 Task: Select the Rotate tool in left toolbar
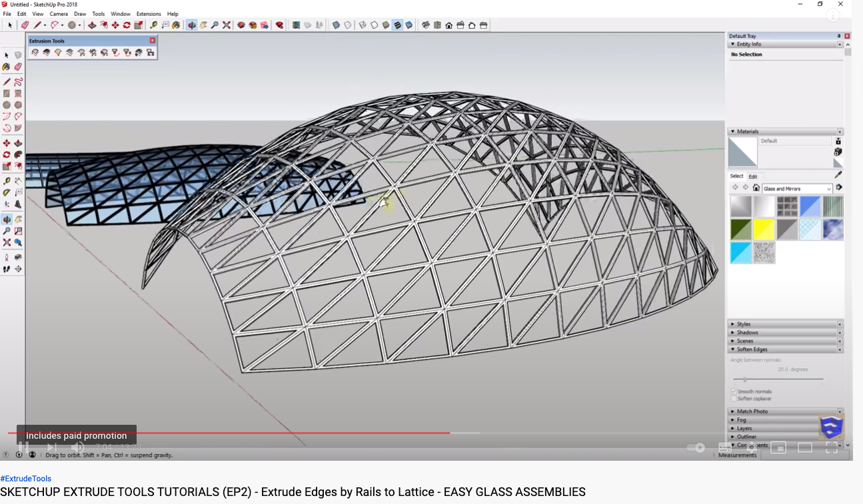click(7, 154)
